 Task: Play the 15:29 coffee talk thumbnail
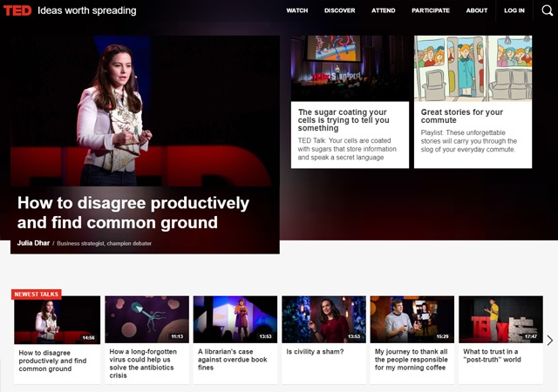point(412,320)
